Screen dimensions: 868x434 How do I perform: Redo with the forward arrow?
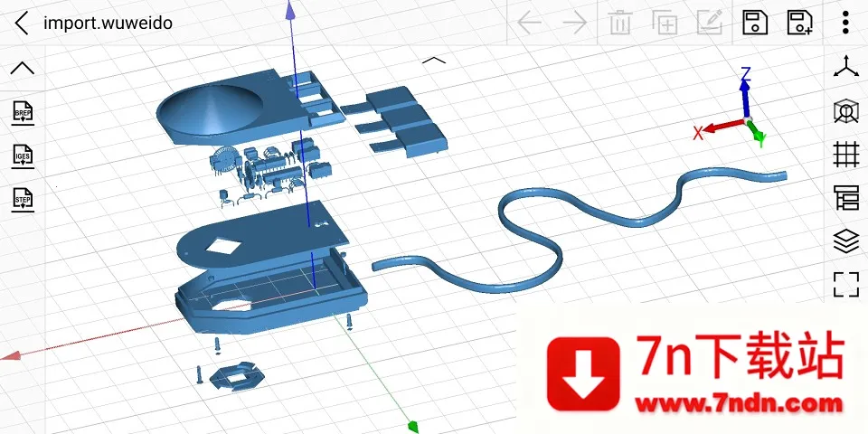point(574,23)
